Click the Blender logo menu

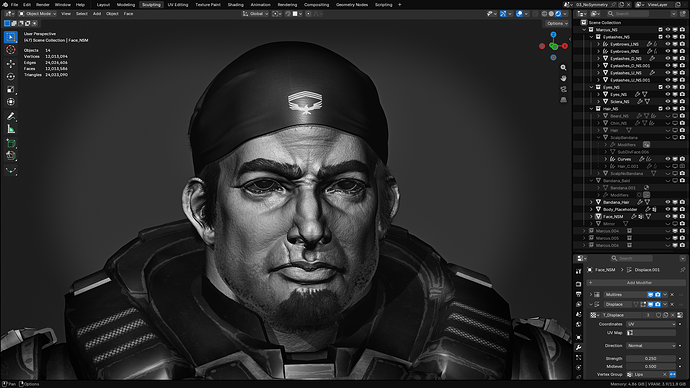point(4,4)
